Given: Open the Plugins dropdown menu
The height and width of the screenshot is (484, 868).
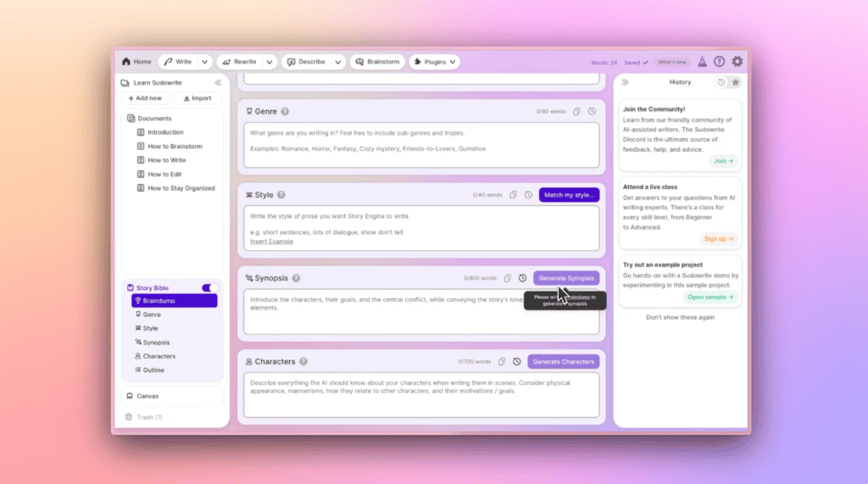Looking at the screenshot, I should [435, 62].
